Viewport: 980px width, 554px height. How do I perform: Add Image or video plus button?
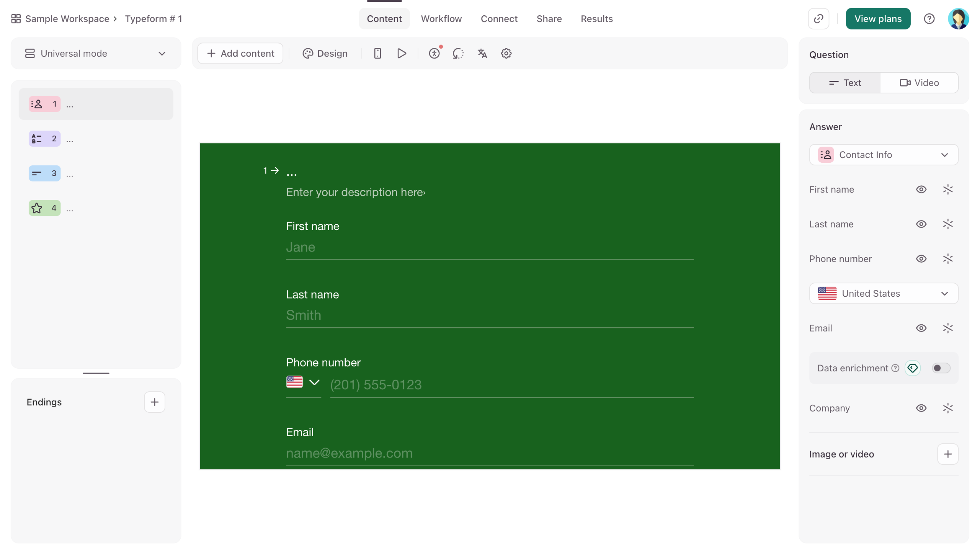point(947,454)
